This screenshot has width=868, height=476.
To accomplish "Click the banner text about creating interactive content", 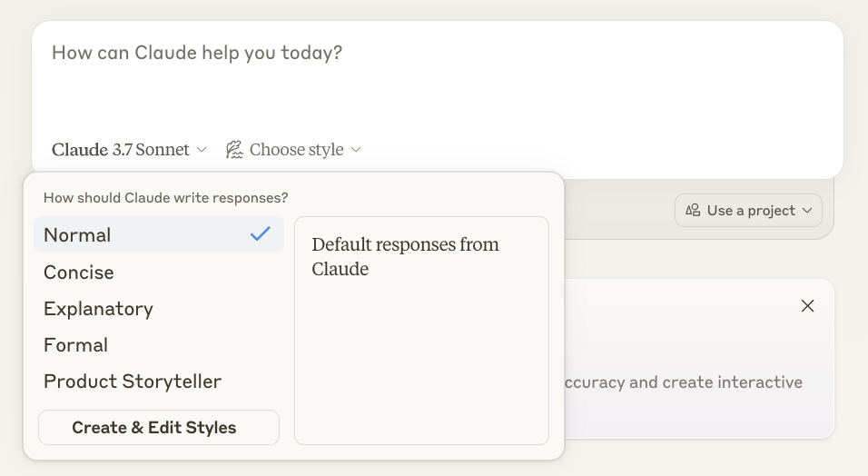I will coord(681,382).
